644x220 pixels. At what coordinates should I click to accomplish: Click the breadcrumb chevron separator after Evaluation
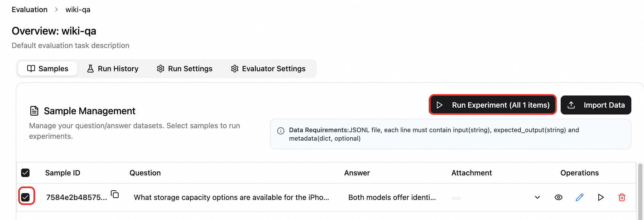click(x=56, y=10)
